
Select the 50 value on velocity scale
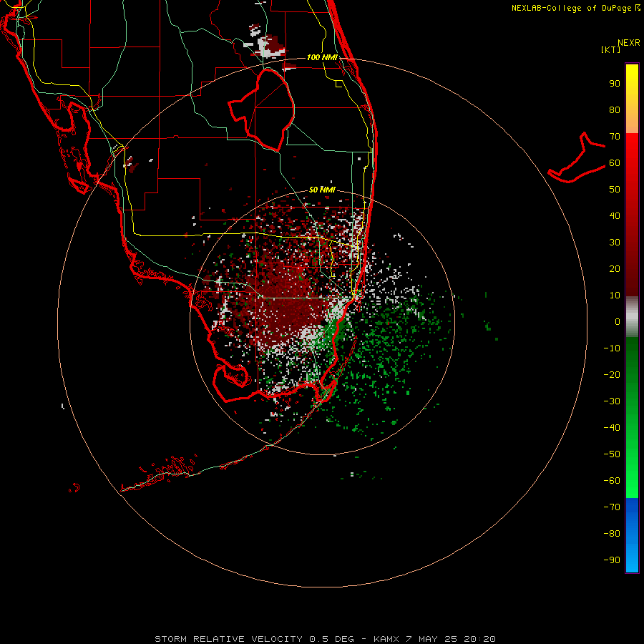click(x=615, y=190)
